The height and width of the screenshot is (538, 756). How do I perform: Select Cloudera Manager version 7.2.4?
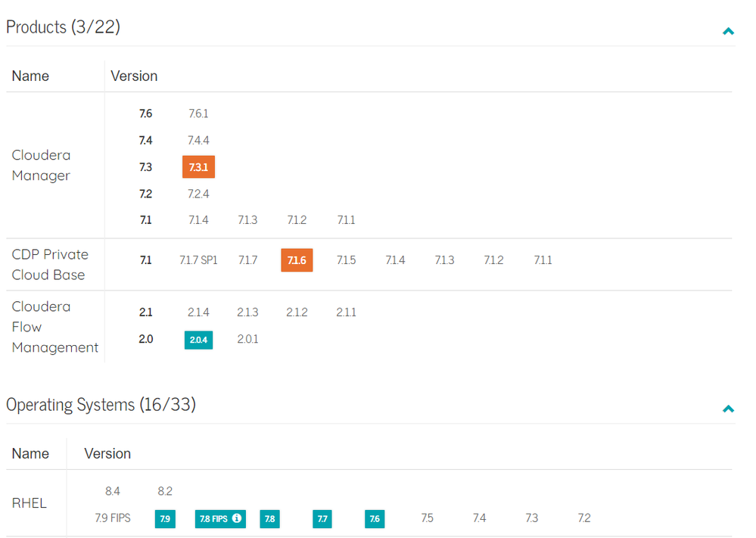(x=198, y=194)
